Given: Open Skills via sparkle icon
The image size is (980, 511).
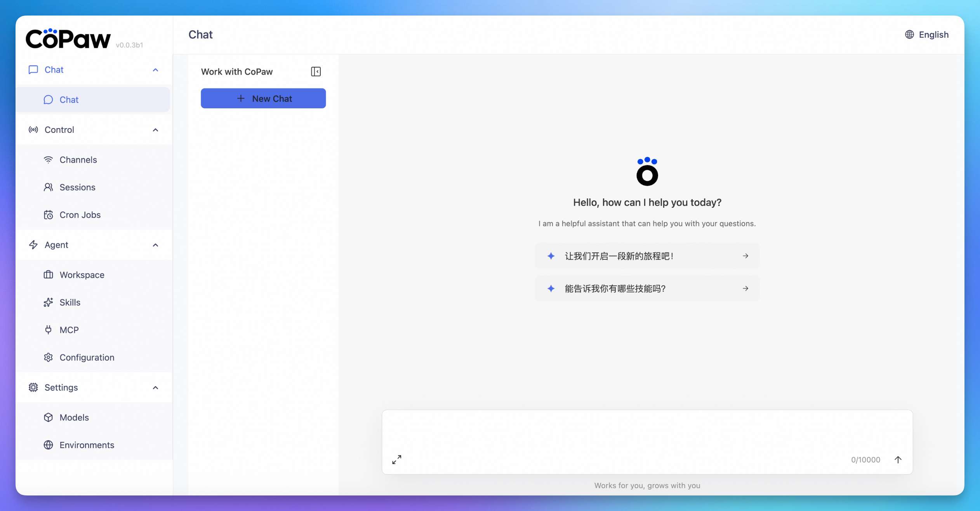Looking at the screenshot, I should point(48,302).
